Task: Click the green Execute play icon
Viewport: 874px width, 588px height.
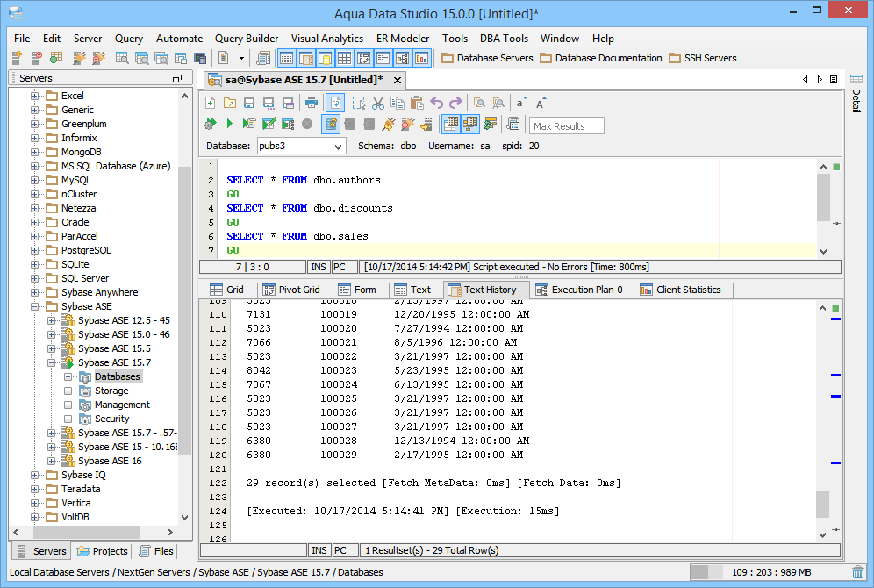Action: 230,125
